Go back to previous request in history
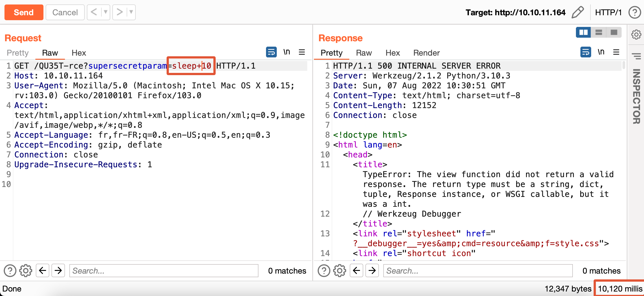644x296 pixels. [94, 12]
